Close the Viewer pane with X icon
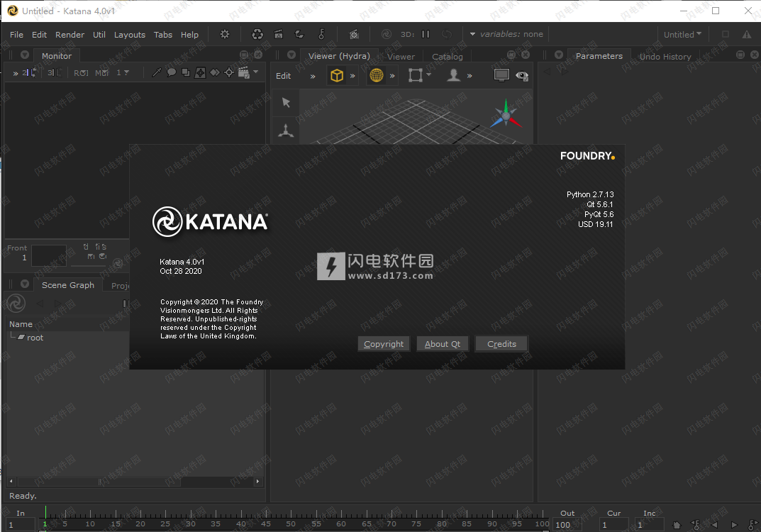 (x=526, y=55)
